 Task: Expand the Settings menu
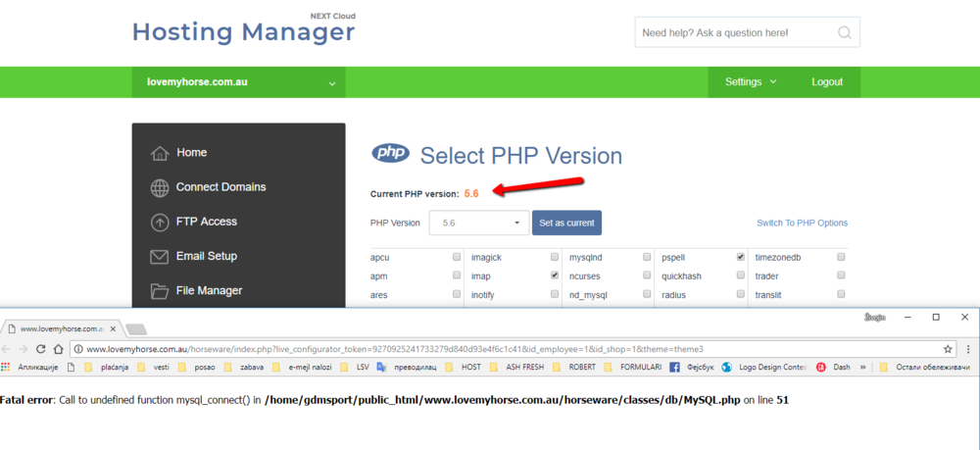(x=751, y=82)
